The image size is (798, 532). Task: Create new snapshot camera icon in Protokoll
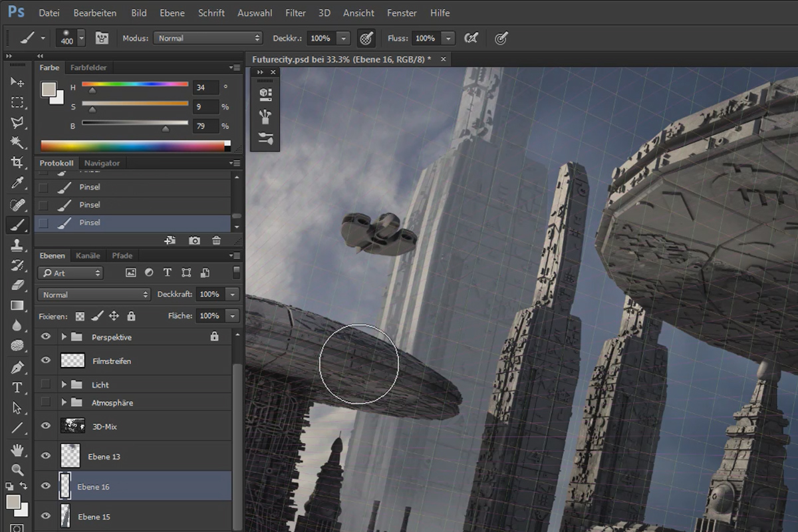point(194,240)
